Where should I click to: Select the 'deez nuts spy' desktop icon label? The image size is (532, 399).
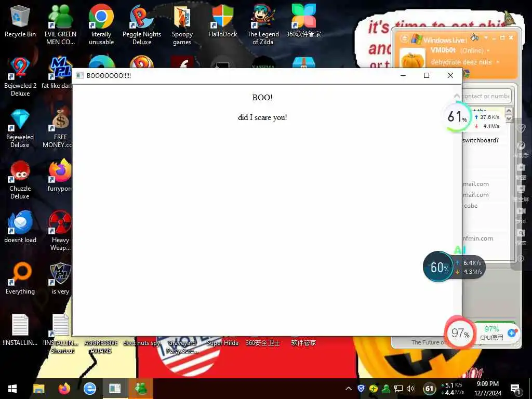pos(141,343)
